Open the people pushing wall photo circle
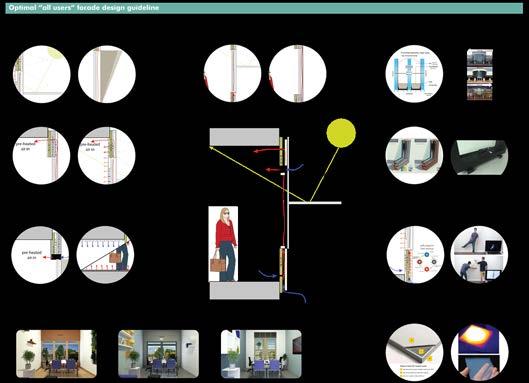The width and height of the screenshot is (529, 383). coord(479,255)
